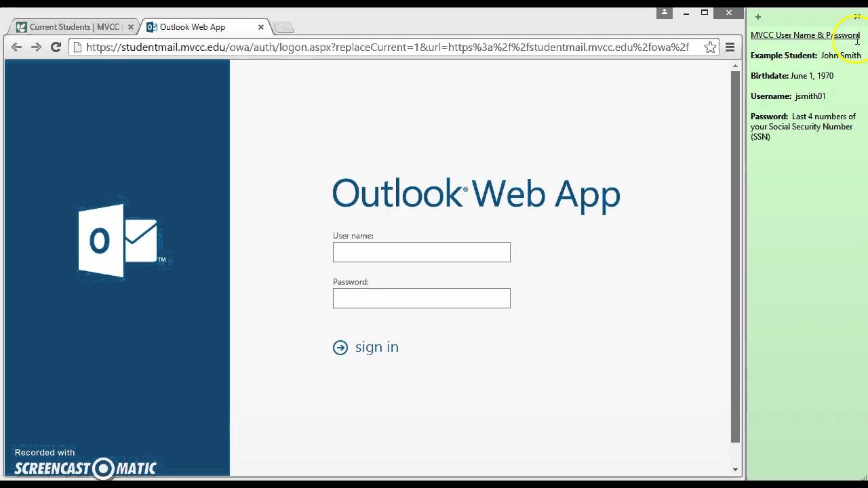Click the Password input field
868x488 pixels.
[421, 298]
